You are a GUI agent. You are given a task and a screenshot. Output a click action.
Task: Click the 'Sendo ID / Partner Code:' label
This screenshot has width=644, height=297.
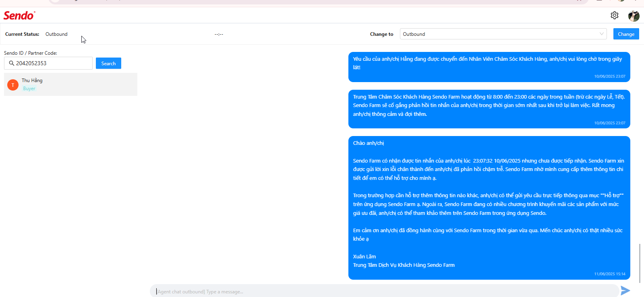(31, 53)
